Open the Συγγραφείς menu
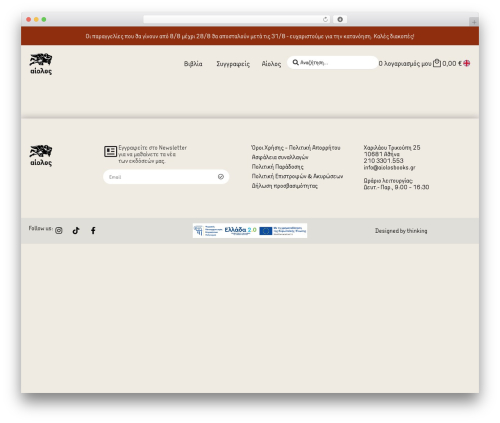The image size is (500, 423). tap(233, 64)
